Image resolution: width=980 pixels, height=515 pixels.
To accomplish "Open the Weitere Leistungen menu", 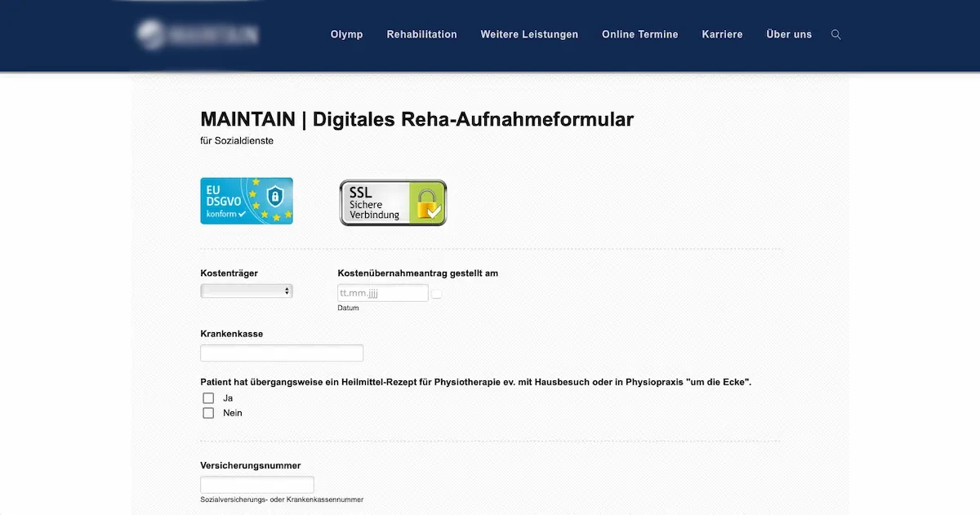I will [529, 34].
